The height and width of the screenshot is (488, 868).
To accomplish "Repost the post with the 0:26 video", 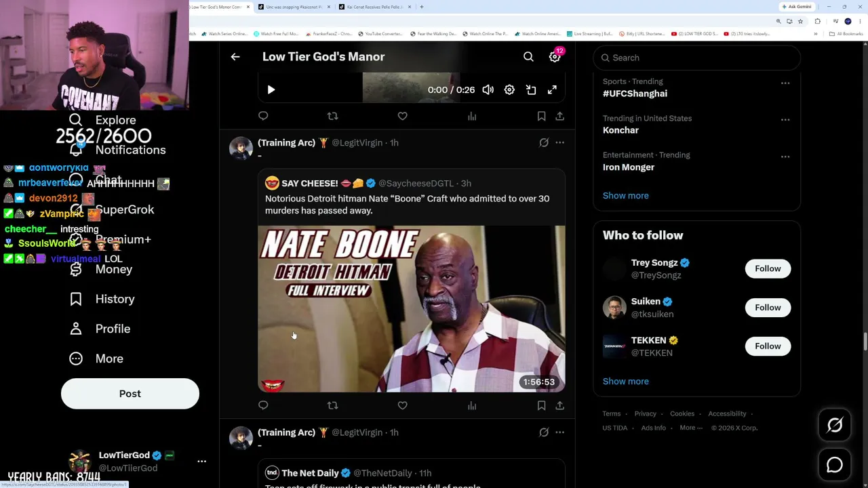I will pos(332,116).
